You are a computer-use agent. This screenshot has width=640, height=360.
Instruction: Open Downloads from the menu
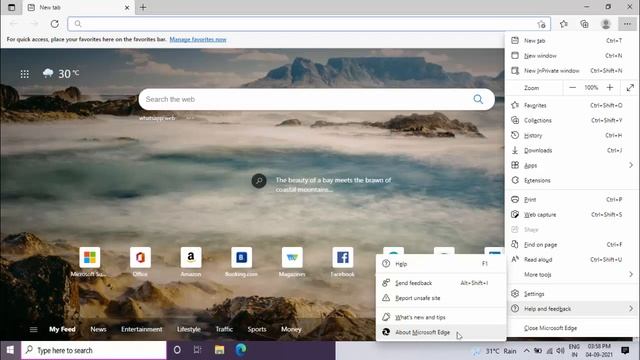tap(572, 151)
